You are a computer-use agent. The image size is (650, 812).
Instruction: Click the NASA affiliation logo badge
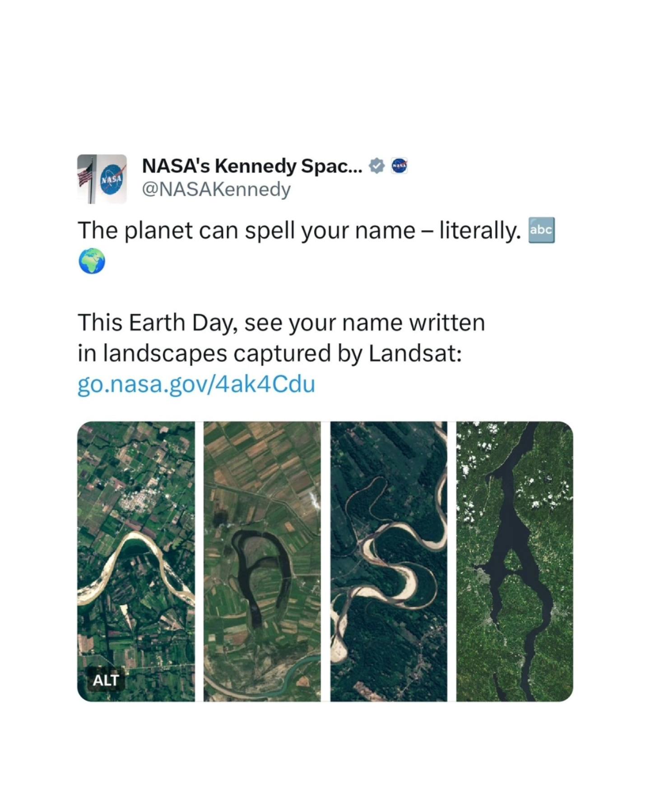pyautogui.click(x=399, y=166)
